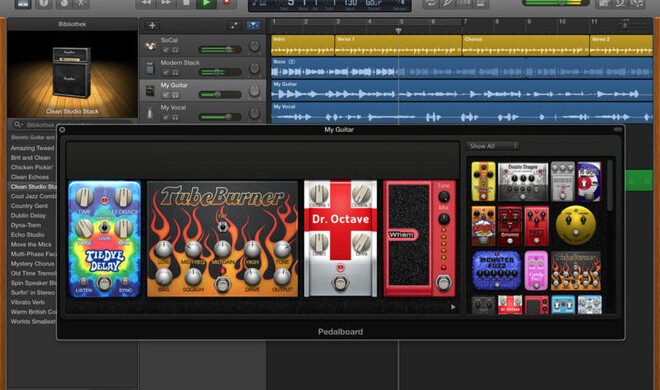Screen dimensions: 660x390
Task: Adjust the master volume slider
Action: (x=556, y=3)
